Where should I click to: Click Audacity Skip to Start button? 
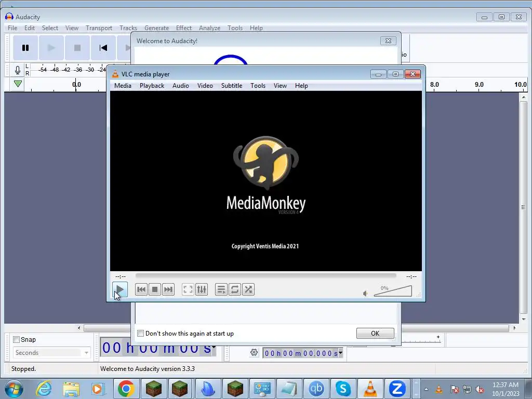tap(103, 48)
